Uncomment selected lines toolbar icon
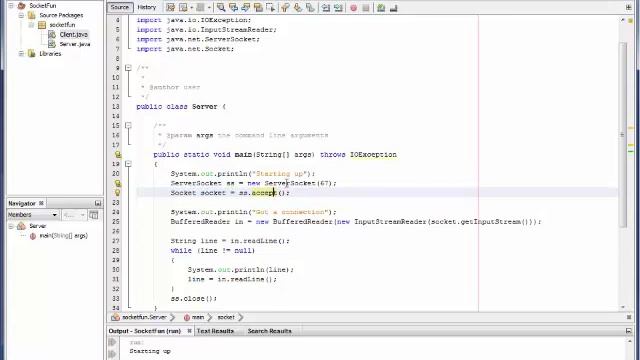Screen dimensions: 640x360 pyautogui.click(x=393, y=7)
